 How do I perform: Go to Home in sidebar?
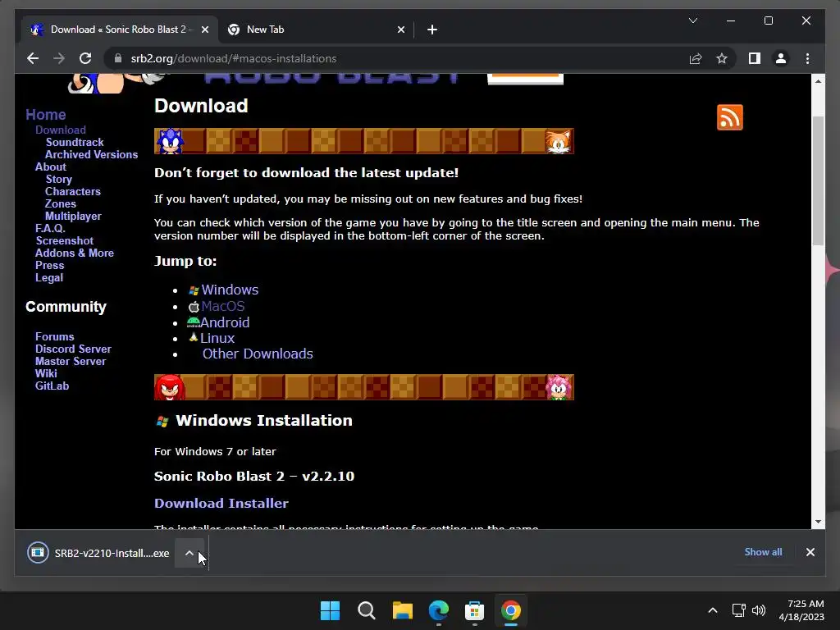[46, 115]
